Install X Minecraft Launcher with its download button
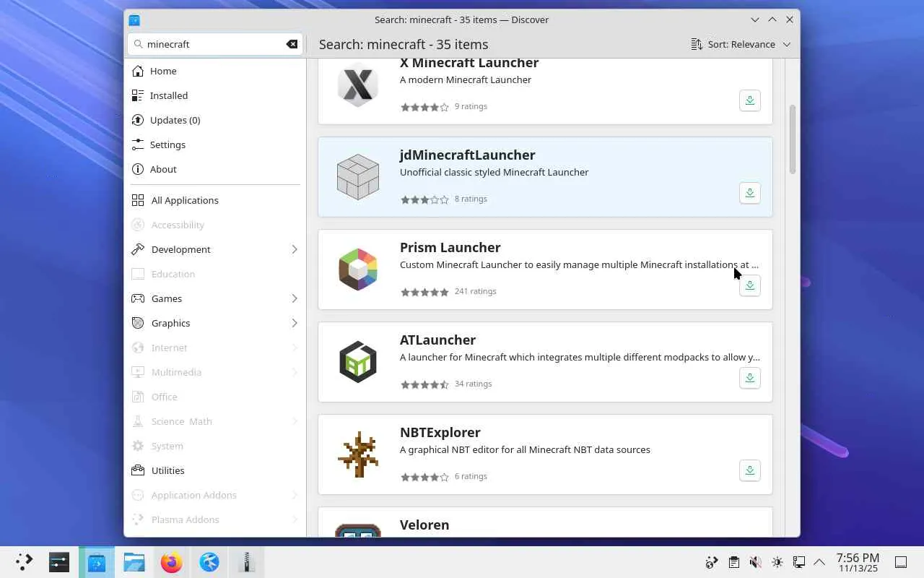Viewport: 924px width, 578px height. point(750,100)
